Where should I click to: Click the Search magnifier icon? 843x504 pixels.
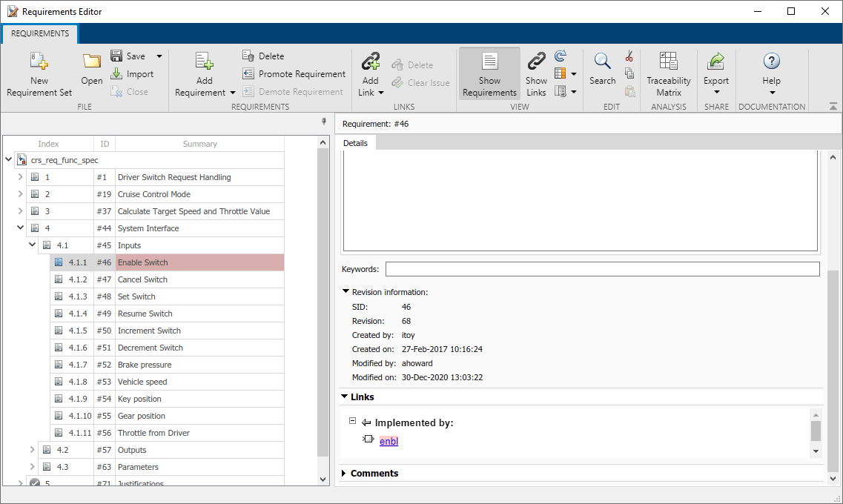pyautogui.click(x=602, y=62)
